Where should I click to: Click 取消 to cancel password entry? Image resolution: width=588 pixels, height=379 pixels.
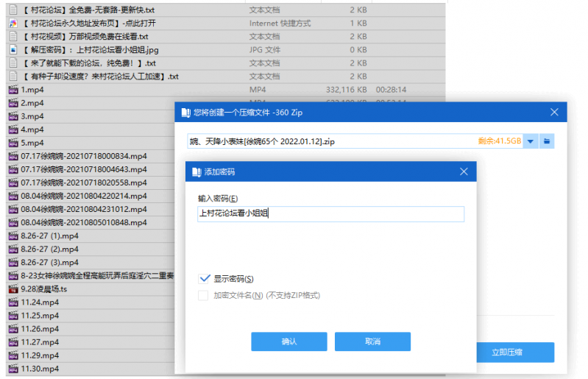(372, 341)
